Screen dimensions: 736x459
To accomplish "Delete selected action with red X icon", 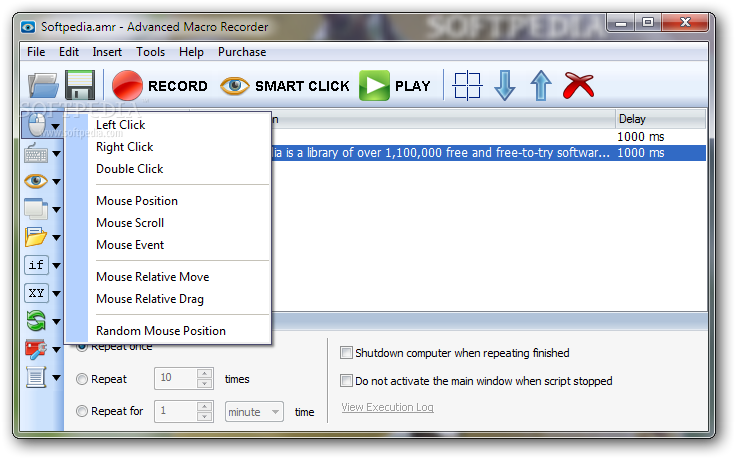I will [x=578, y=85].
